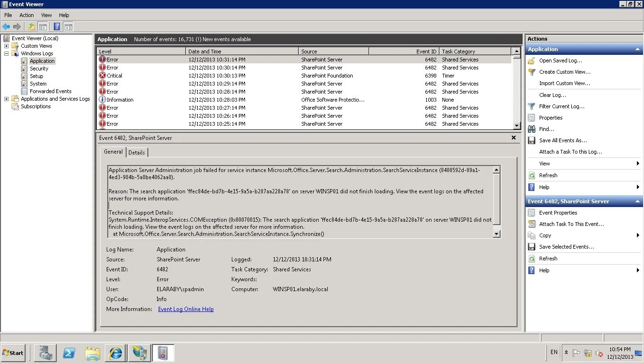Open Event Properties action

(558, 213)
